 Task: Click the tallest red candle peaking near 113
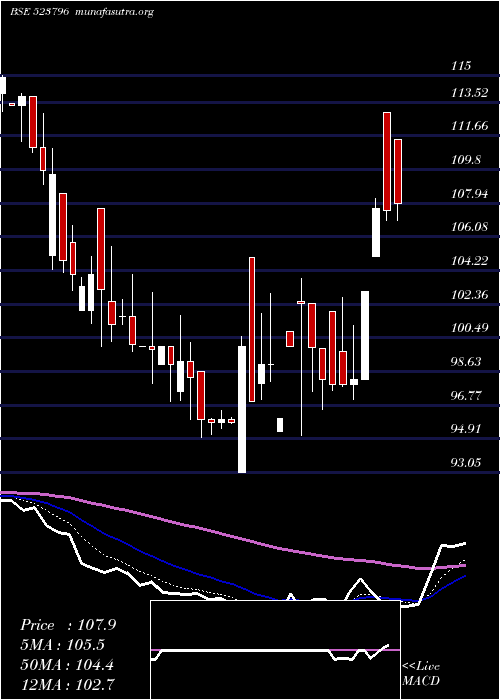pyautogui.click(x=387, y=161)
